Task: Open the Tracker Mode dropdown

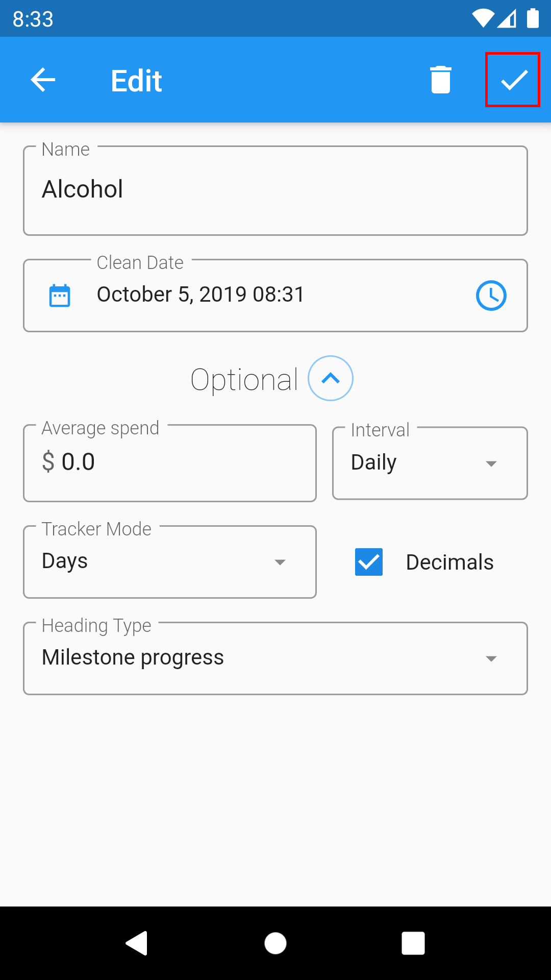Action: [x=170, y=562]
